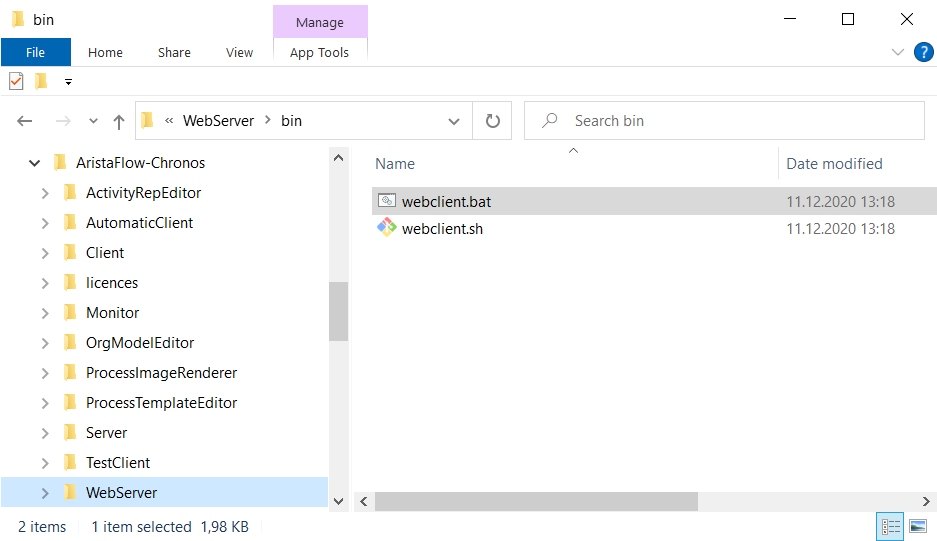The image size is (937, 541).
Task: Go back with the left arrow button
Action: (x=25, y=121)
